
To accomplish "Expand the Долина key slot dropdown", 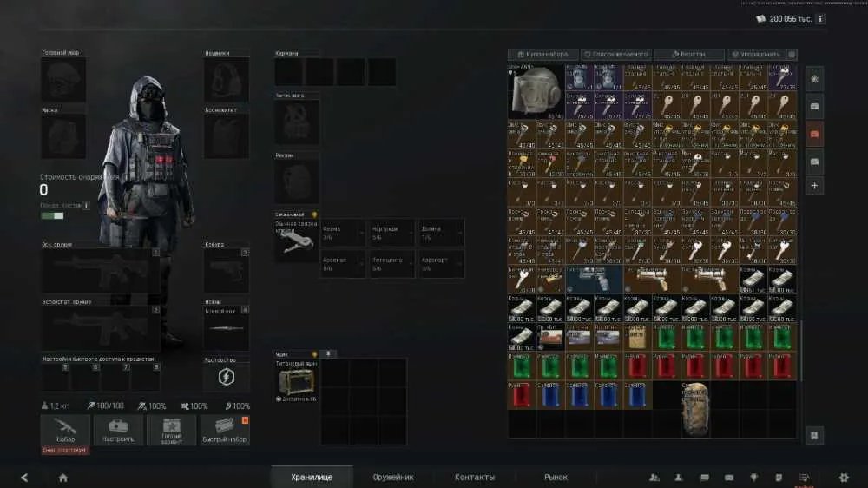I will pyautogui.click(x=441, y=233).
